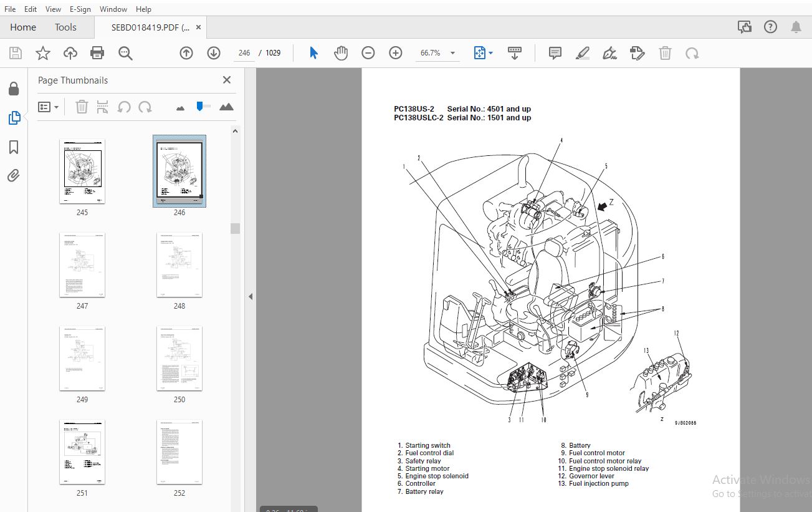Open the Help menu
This screenshot has height=512, width=812.
point(143,9)
